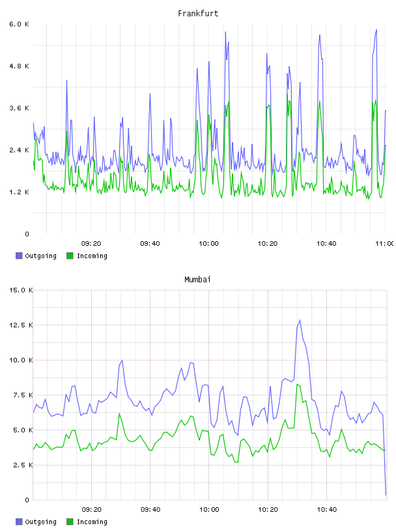Click the Frankfurt Incoming green legend swatch
Screen dimensions: 396x532
pos(70,256)
